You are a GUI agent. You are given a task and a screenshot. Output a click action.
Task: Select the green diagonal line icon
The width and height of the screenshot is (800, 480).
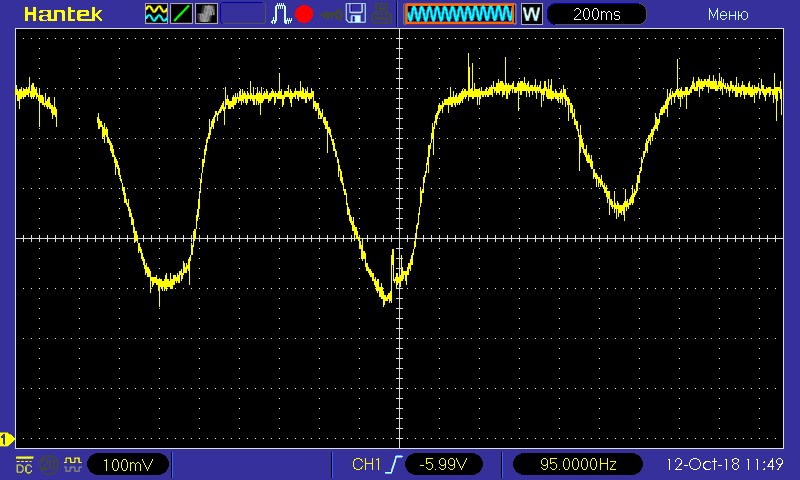[182, 14]
